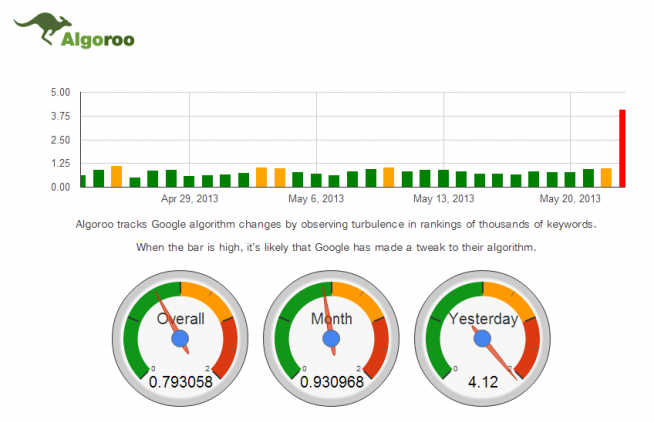Click the 'Yesterday' gauge label
Screen dimensions: 654x423
(483, 319)
